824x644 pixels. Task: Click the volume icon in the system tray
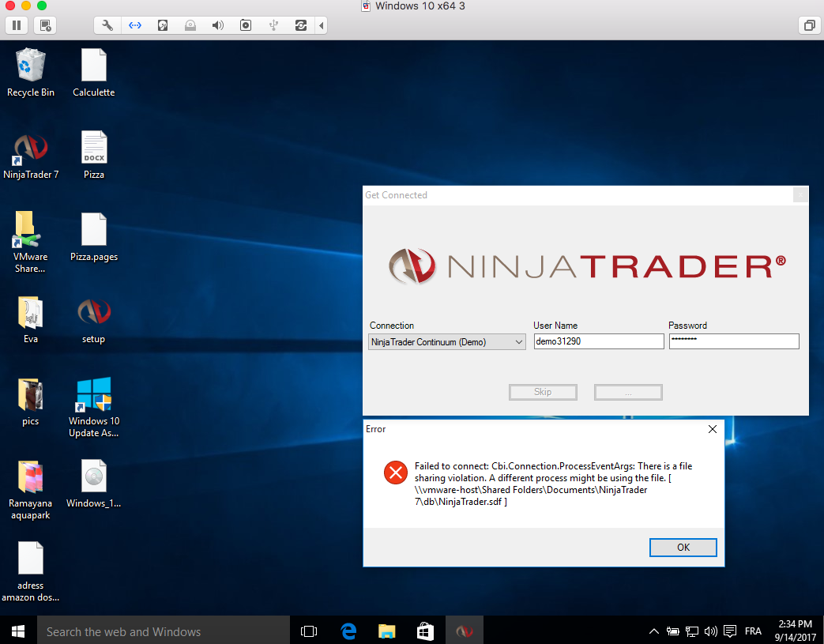tap(710, 631)
